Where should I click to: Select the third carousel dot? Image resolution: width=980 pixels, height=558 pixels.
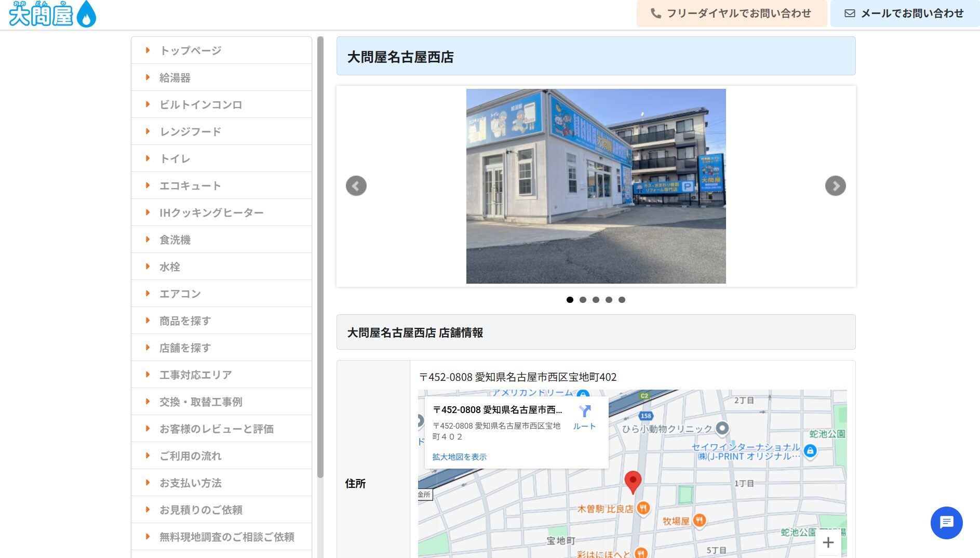[x=596, y=300]
